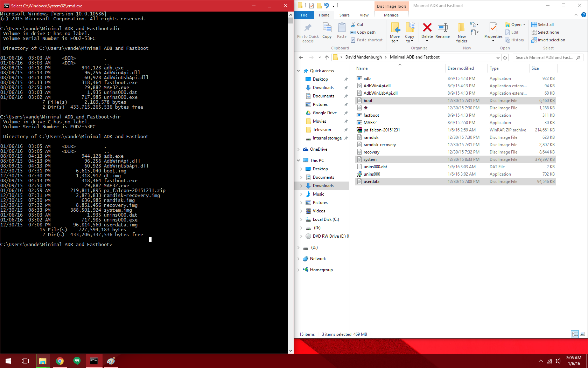This screenshot has width=588, height=368.
Task: Open Explorer Help
Action: (x=583, y=15)
